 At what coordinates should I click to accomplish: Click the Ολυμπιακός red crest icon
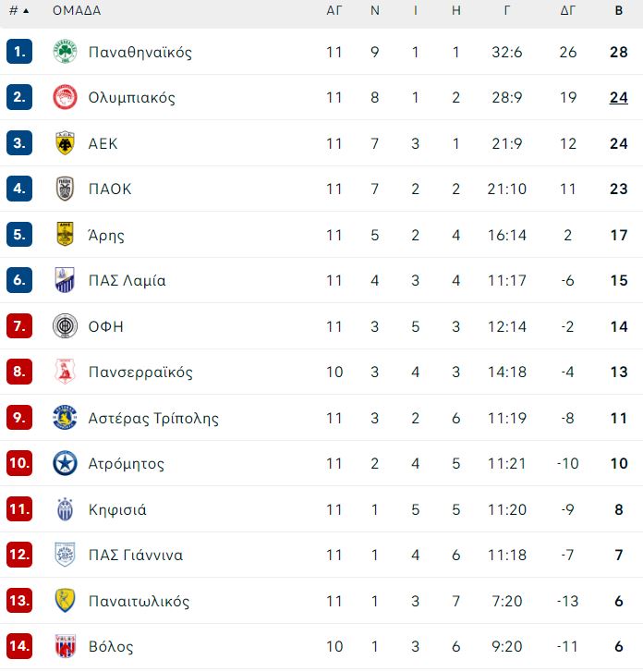(x=65, y=97)
